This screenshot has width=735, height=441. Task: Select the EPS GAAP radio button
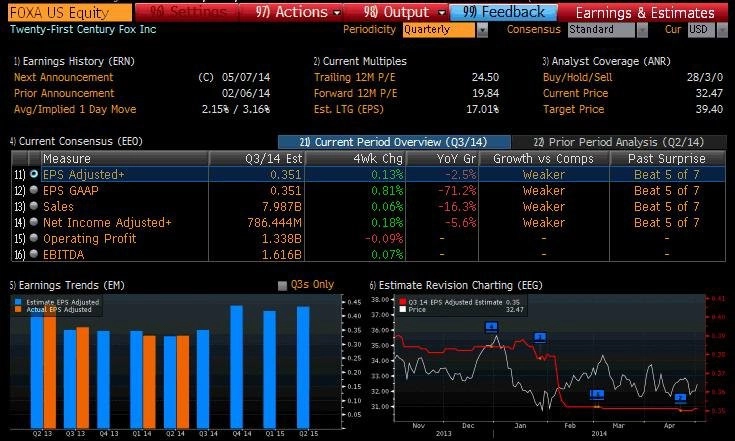point(34,190)
